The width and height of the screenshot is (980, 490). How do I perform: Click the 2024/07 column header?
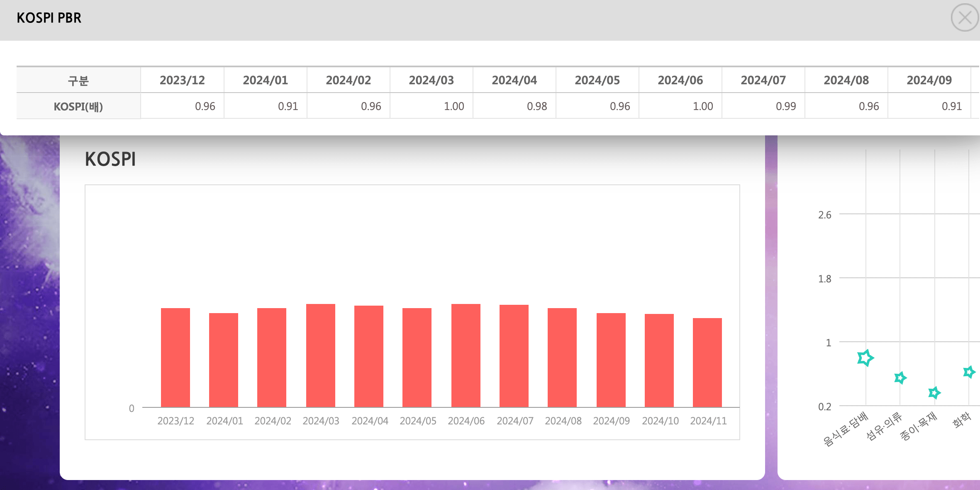point(763,80)
